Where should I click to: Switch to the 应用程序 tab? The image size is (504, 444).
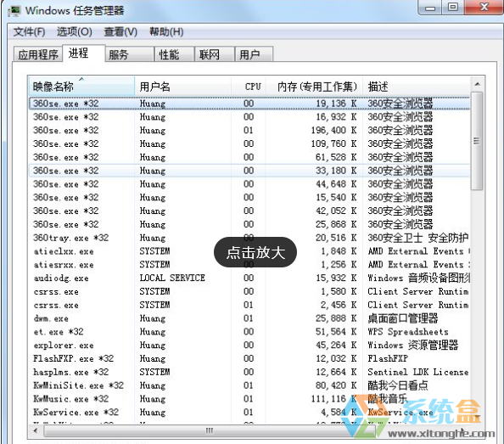click(x=38, y=54)
